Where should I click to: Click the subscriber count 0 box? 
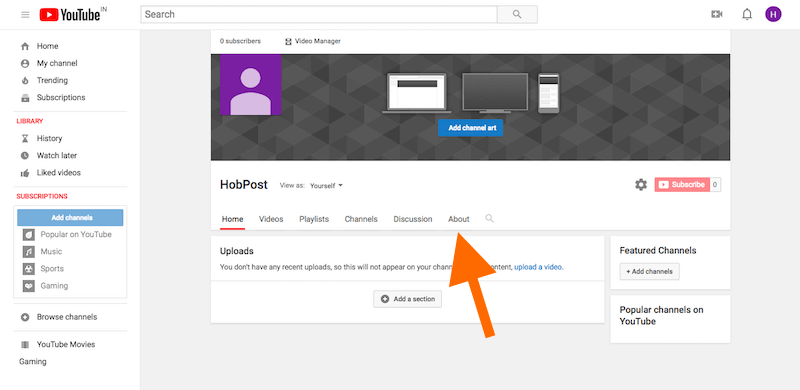pos(715,185)
